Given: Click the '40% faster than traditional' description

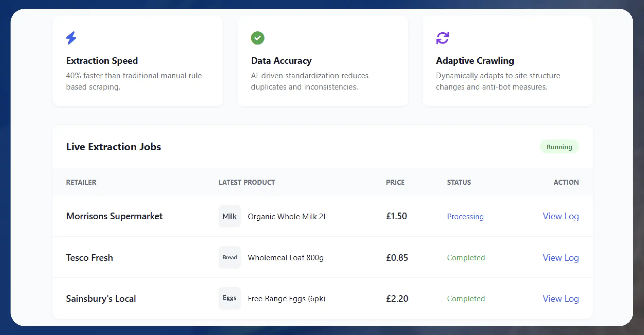Looking at the screenshot, I should pyautogui.click(x=135, y=81).
